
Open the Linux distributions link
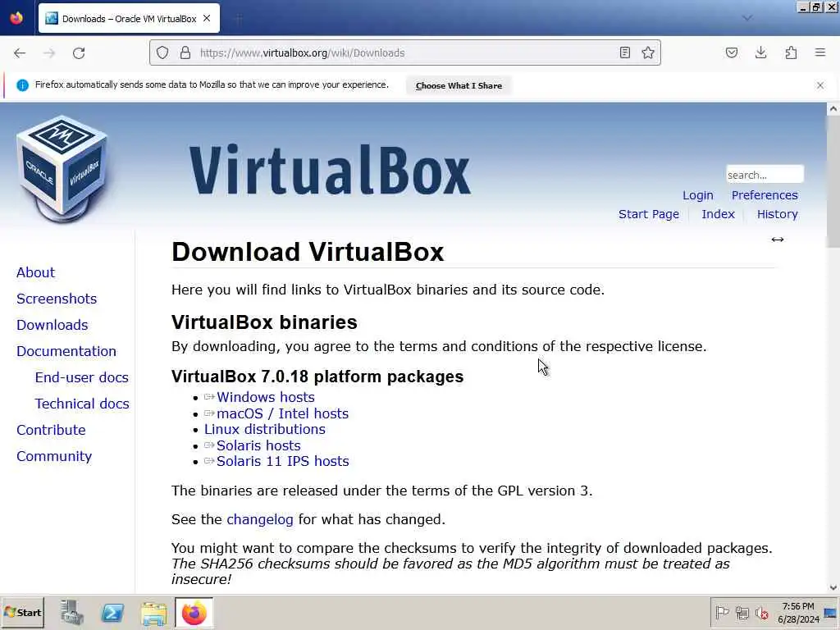click(265, 429)
